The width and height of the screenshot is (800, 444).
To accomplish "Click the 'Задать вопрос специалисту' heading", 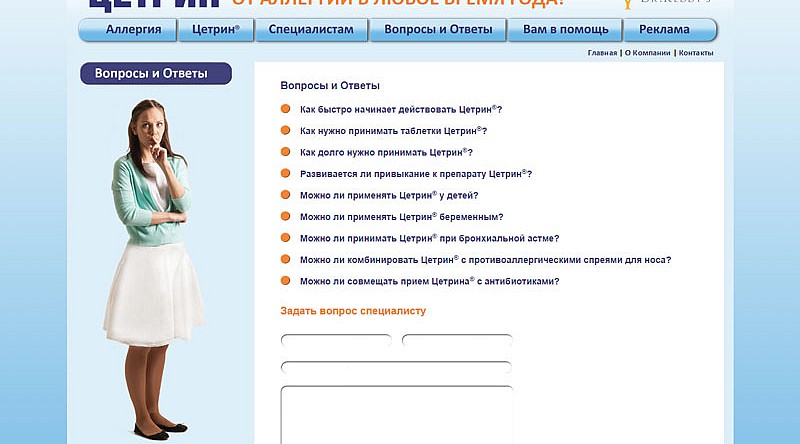I will [353, 311].
